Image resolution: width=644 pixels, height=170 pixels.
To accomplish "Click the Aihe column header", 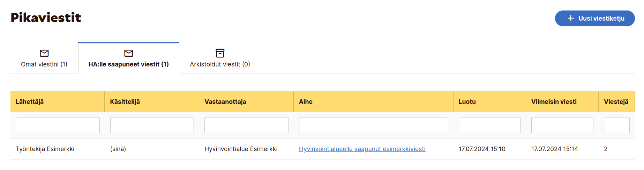I will (x=306, y=102).
